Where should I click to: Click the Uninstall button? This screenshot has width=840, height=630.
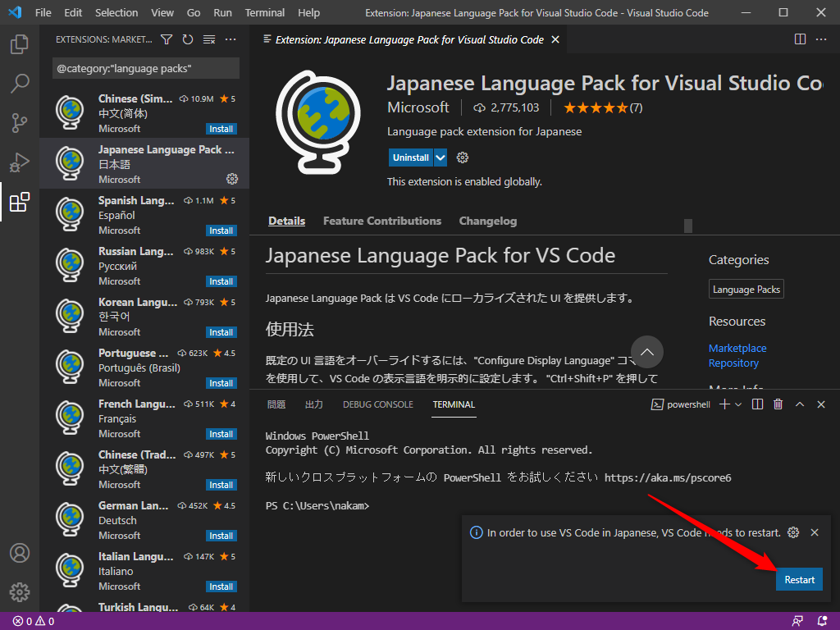point(410,157)
